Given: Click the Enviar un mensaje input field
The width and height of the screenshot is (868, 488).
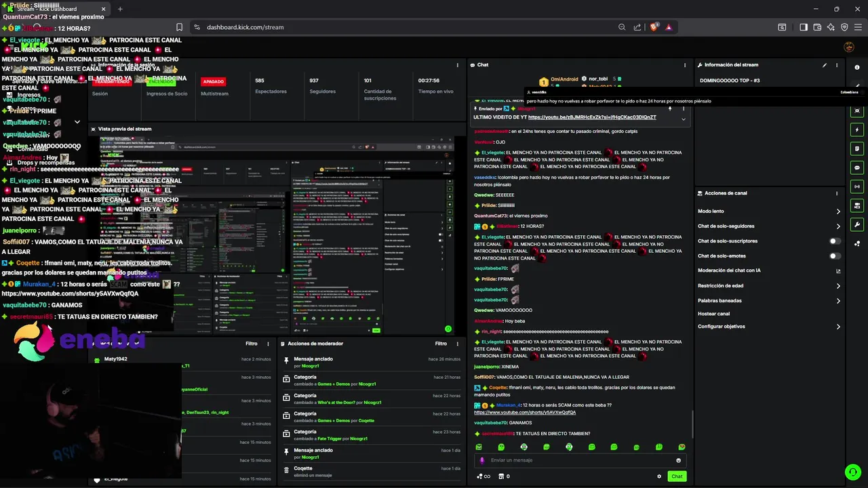Looking at the screenshot, I should tap(580, 460).
